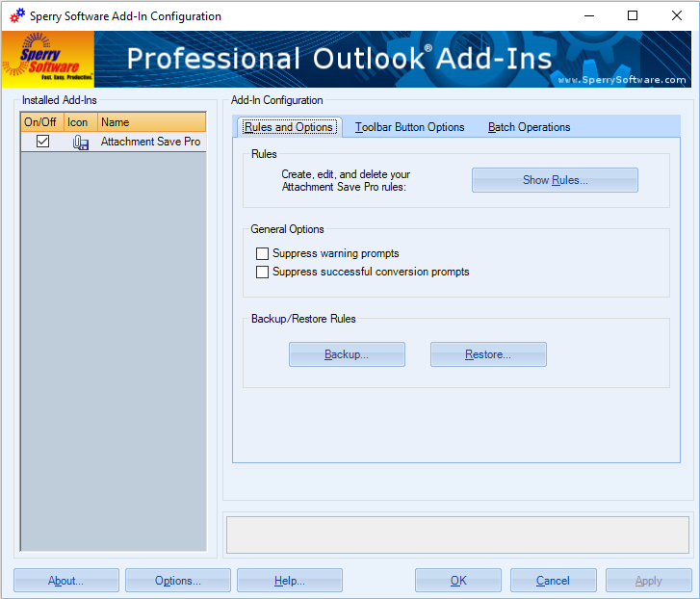Click the Backup... button
This screenshot has width=700, height=599.
click(347, 354)
